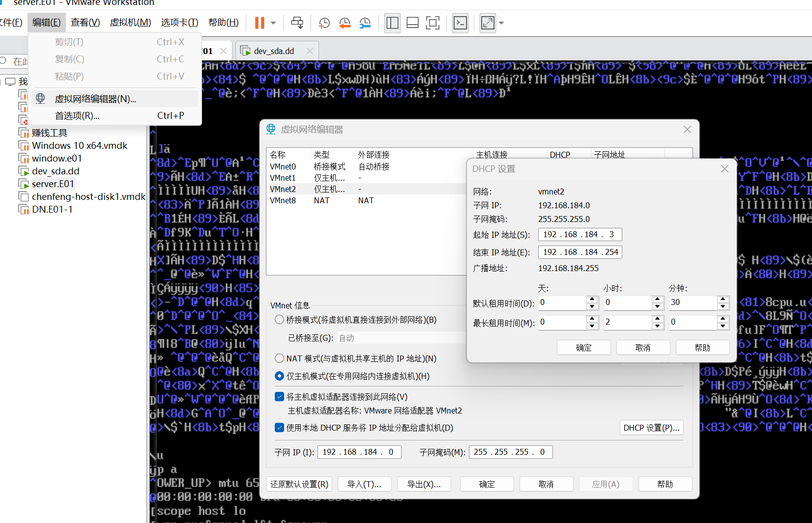Revert to snapshot with the clock-arrow icon
Viewport: 812px width, 523px height.
[x=345, y=23]
